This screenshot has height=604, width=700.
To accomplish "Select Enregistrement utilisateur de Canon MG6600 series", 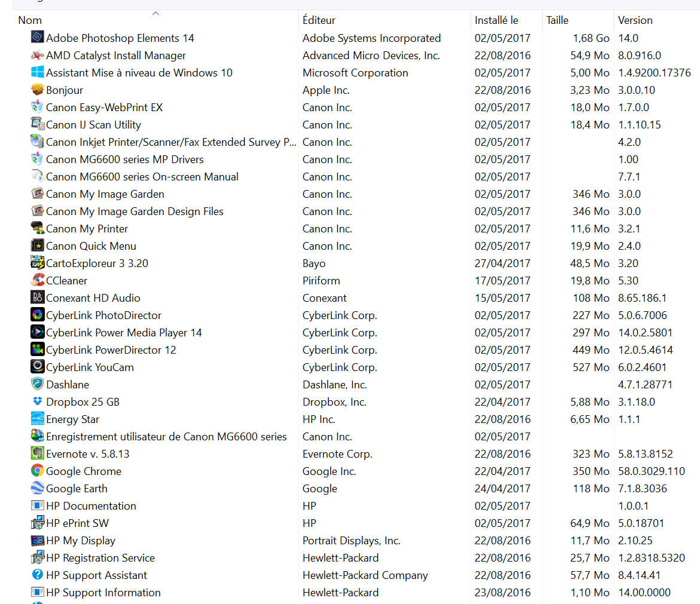I will (x=166, y=436).
